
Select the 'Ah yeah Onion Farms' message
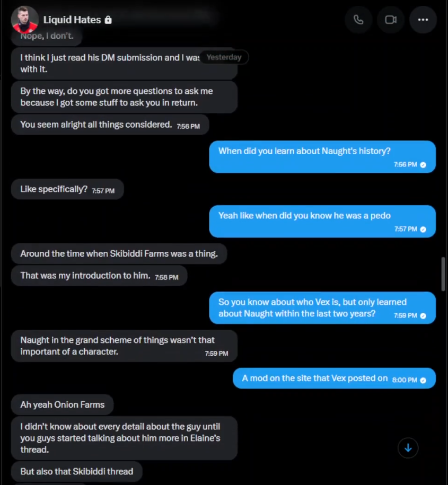tap(63, 404)
